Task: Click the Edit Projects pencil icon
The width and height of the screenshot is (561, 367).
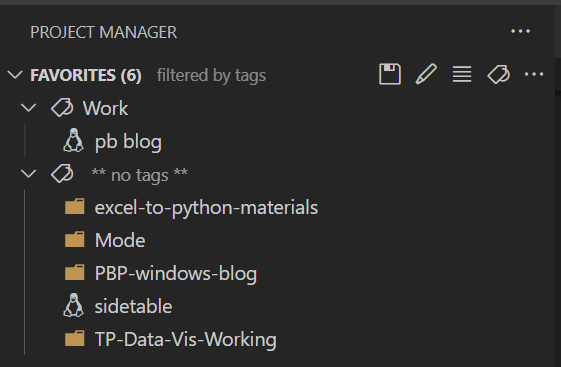Action: pos(426,74)
